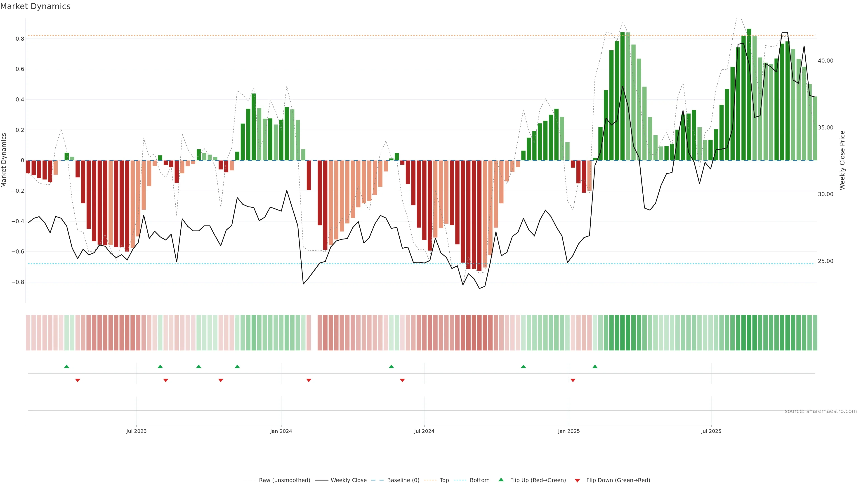Screen dimensions: 868x488
Task: Click the Flip Up green triangle legend icon
Action: point(501,480)
